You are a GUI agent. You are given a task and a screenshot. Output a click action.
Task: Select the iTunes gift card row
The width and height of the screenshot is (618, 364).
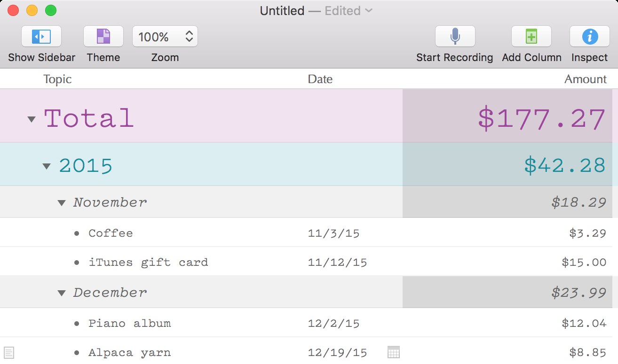pyautogui.click(x=148, y=263)
